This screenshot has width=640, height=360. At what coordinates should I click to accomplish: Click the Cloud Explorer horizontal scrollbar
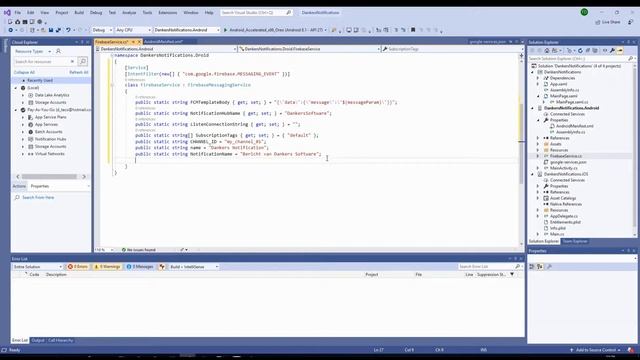(49, 176)
